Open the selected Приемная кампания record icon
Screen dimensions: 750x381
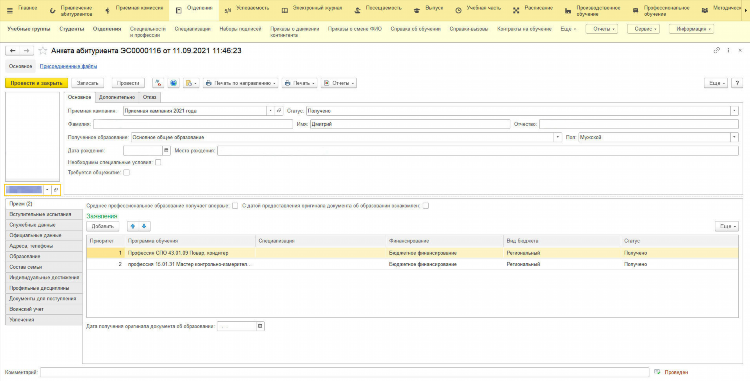tap(279, 111)
